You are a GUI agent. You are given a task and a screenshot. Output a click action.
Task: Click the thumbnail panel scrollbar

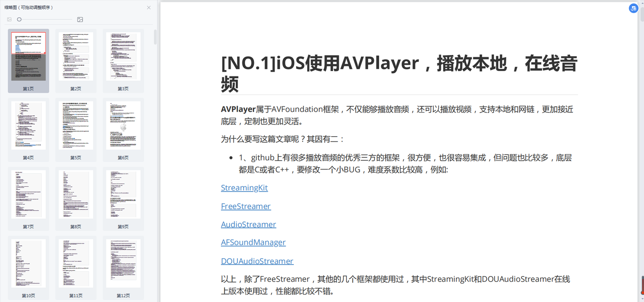[x=155, y=38]
